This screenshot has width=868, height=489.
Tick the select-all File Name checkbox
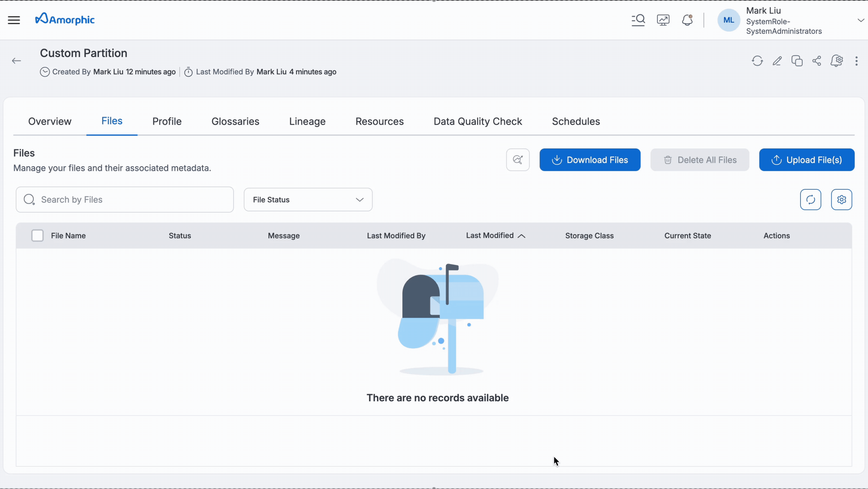pyautogui.click(x=37, y=235)
